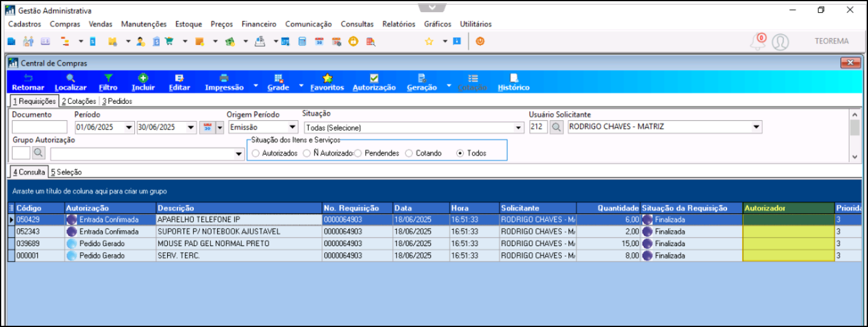Screen dimensions: 868x327
Task: Click the Solicitante column header
Action: click(538, 208)
